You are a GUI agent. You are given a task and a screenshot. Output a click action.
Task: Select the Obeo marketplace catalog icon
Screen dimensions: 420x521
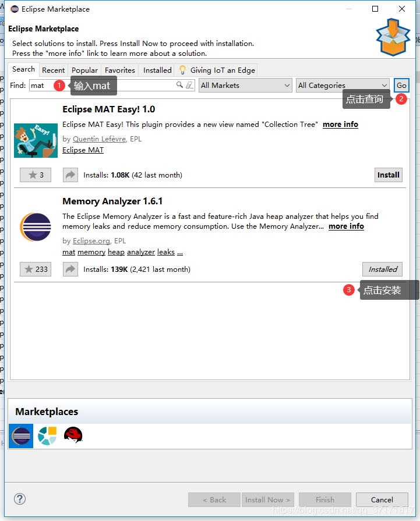coord(47,435)
